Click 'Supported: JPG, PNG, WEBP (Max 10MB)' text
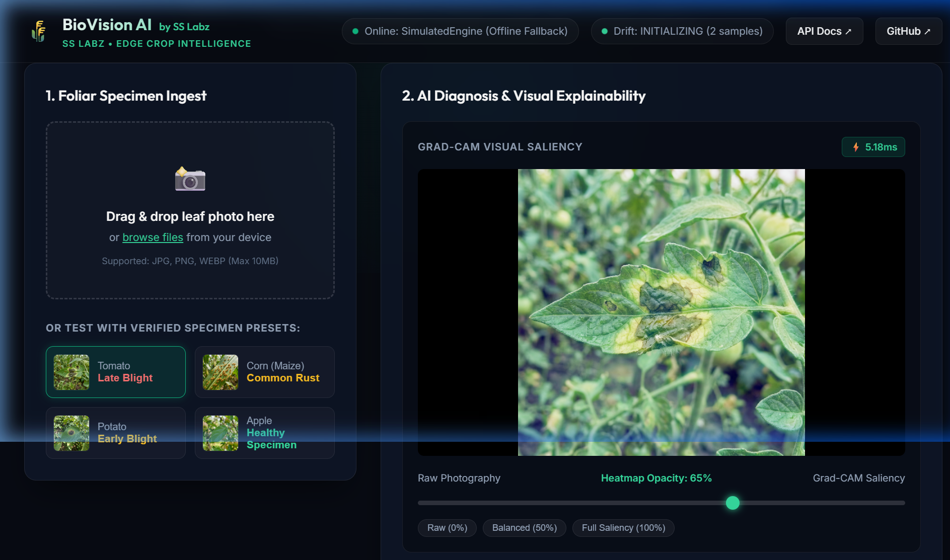Screen dimensions: 950x560 [190, 261]
